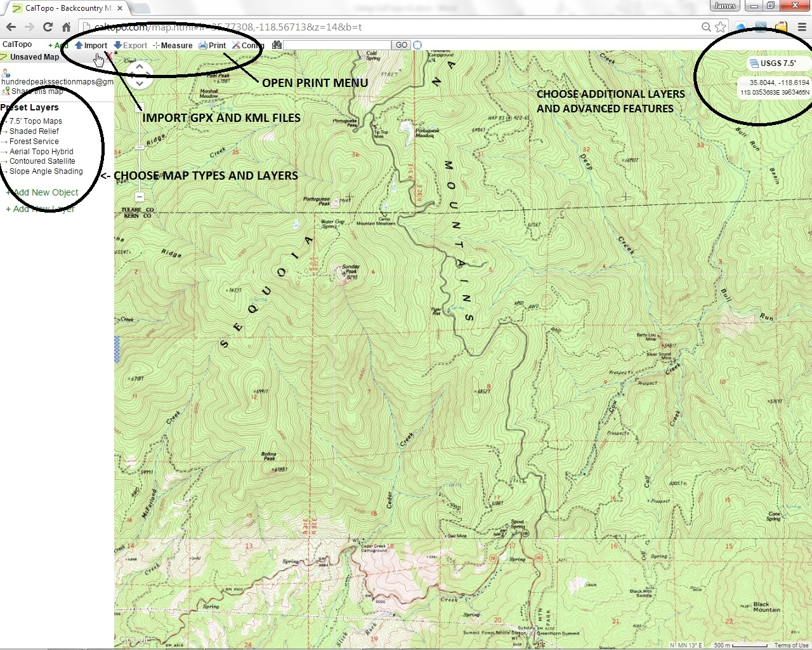Viewport: 812px width, 650px height.
Task: Click the blue locate-me circle icon
Action: coord(417,45)
